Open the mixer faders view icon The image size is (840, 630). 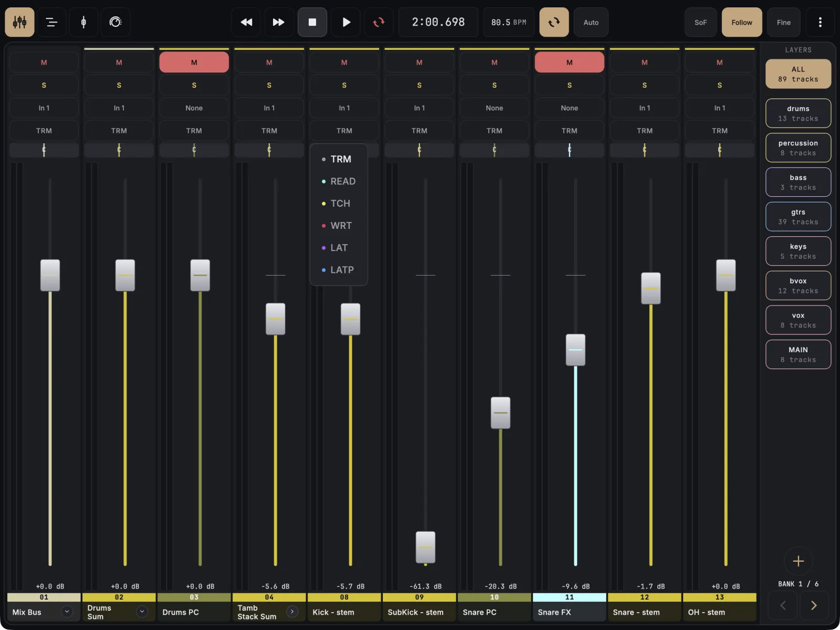[19, 22]
